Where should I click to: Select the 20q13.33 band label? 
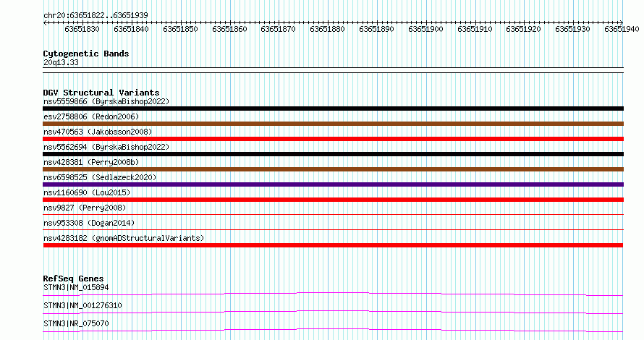point(61,63)
